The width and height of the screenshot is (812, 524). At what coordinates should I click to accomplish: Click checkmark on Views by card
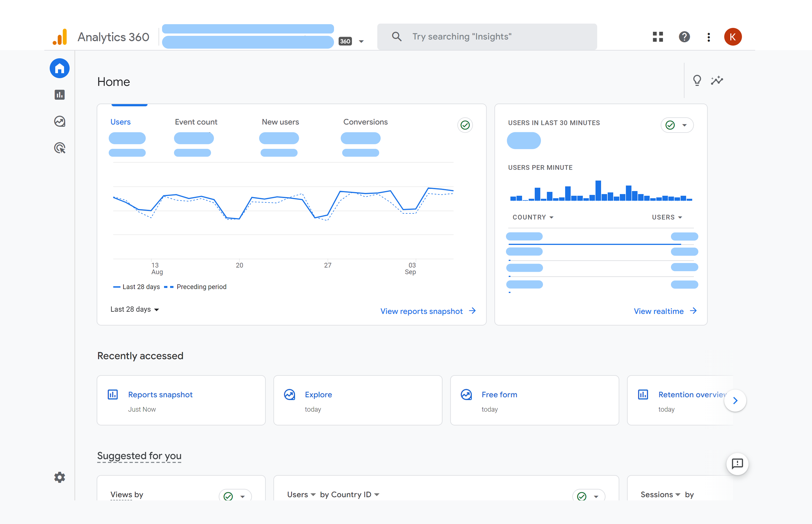click(x=228, y=496)
